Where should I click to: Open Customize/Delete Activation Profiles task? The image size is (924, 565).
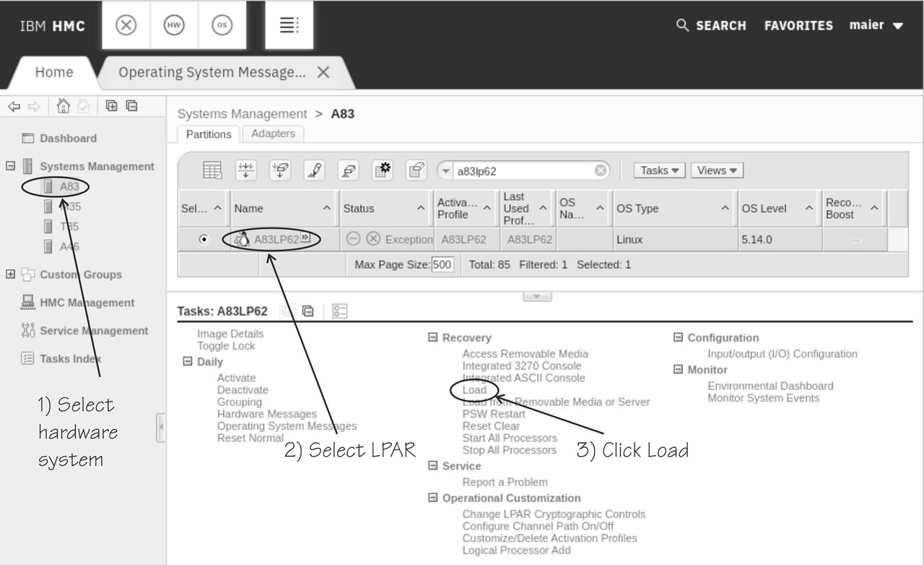coord(549,538)
